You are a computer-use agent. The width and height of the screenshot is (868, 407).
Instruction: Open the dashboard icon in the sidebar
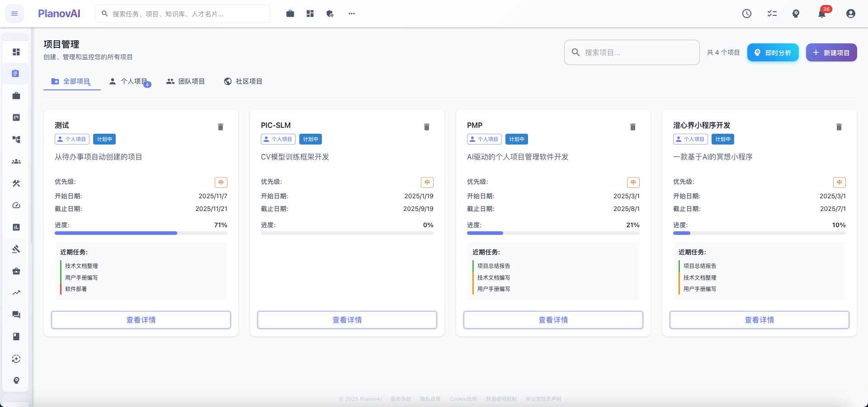pyautogui.click(x=16, y=52)
